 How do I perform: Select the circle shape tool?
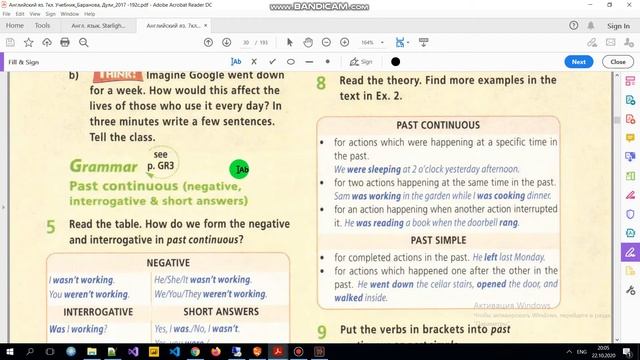(291, 62)
